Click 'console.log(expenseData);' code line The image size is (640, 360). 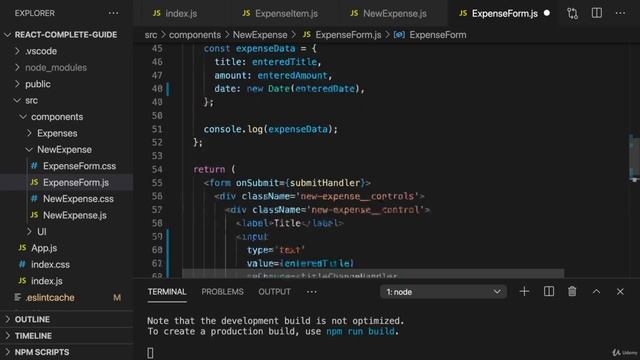pos(271,129)
